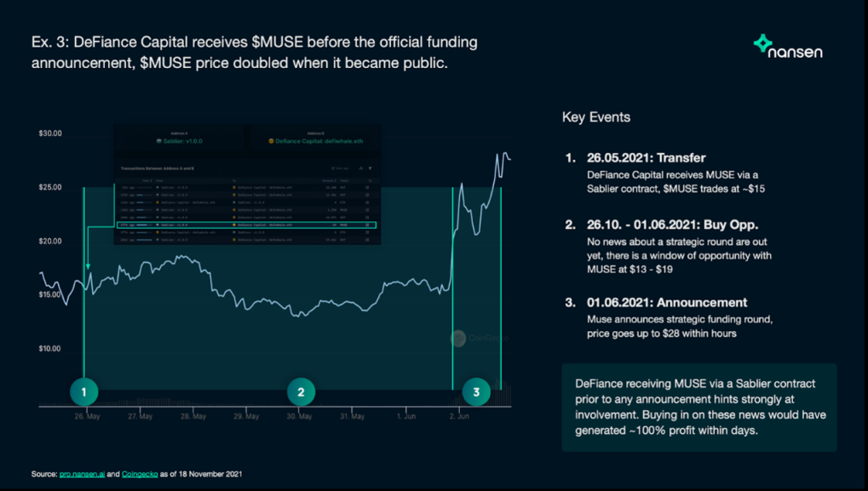
Task: Open the Coingecko source link
Action: click(140, 474)
